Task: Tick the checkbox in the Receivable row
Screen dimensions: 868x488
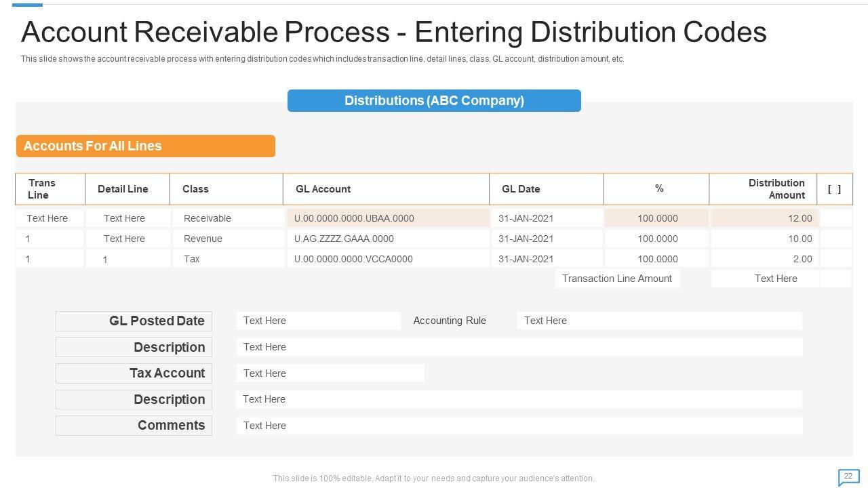Action: pos(835,218)
